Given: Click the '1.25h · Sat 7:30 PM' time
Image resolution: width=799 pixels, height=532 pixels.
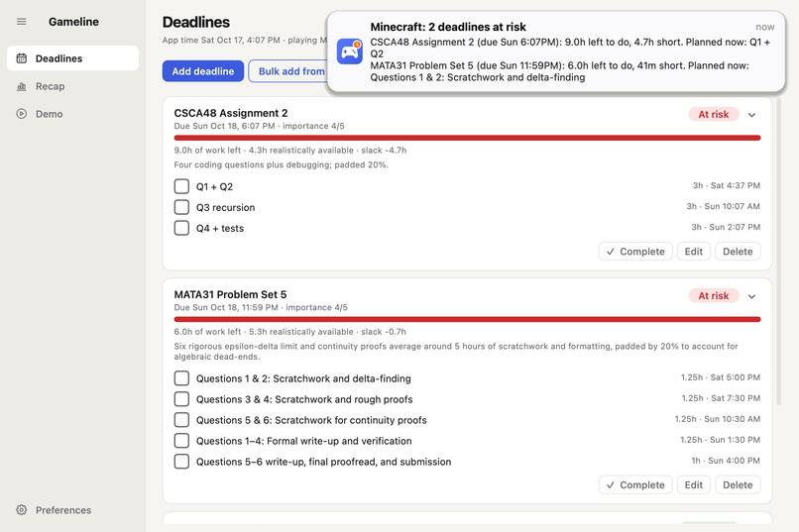Looking at the screenshot, I should (x=721, y=398).
